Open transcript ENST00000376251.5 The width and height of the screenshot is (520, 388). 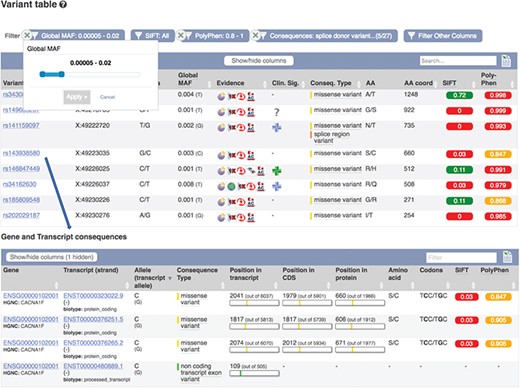click(93, 319)
